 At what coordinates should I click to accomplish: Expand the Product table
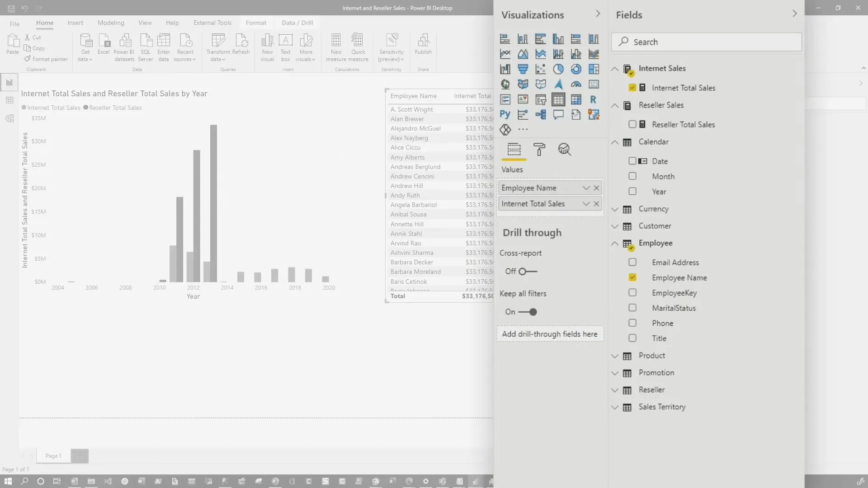615,356
